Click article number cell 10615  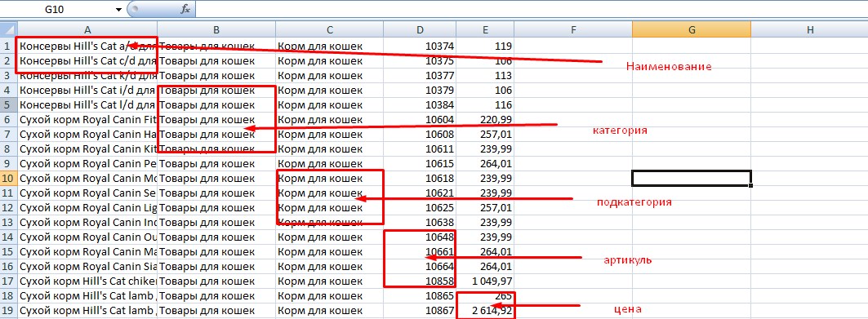[421, 163]
